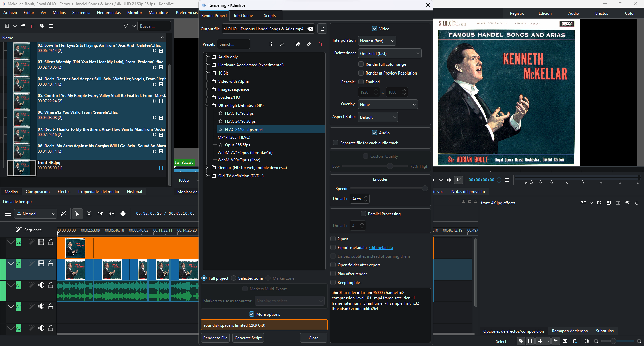Click the output file browse icon

point(322,29)
